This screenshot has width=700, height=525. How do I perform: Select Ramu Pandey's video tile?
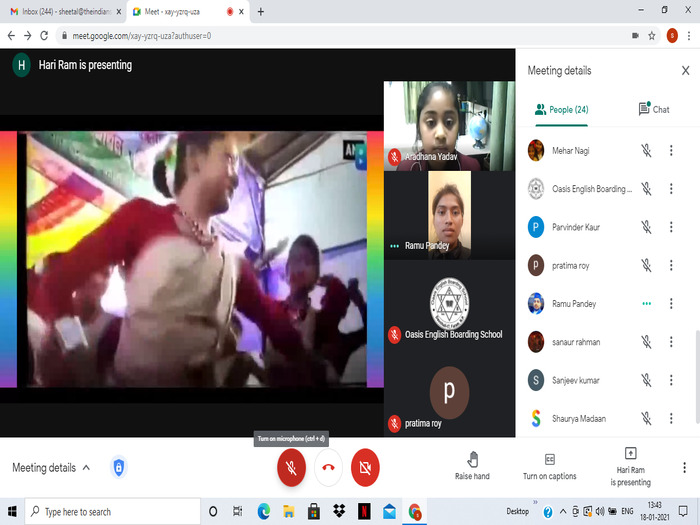point(449,215)
